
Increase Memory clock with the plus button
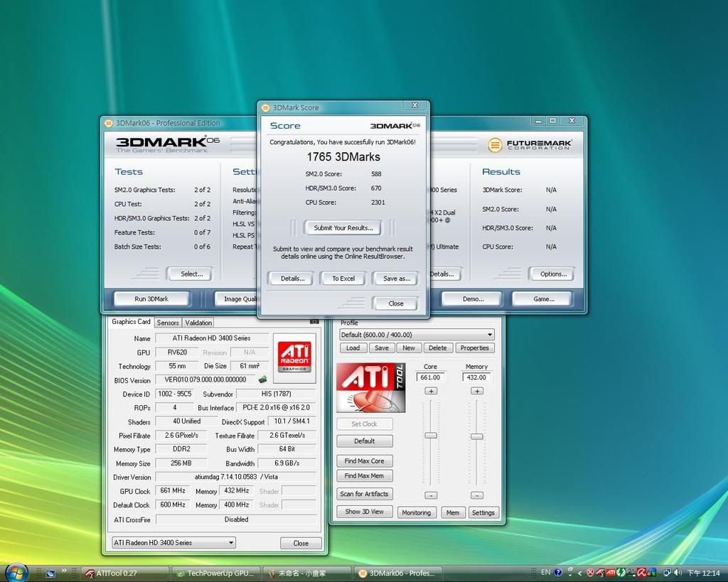477,392
